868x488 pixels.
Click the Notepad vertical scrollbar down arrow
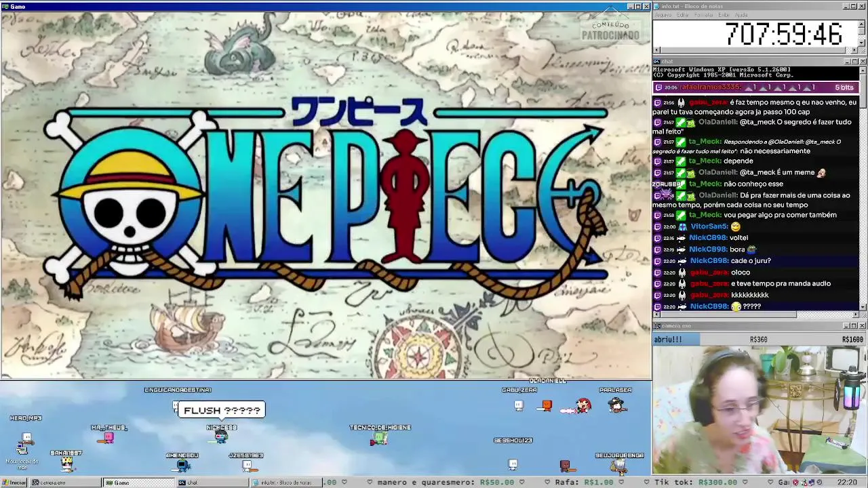[x=863, y=43]
